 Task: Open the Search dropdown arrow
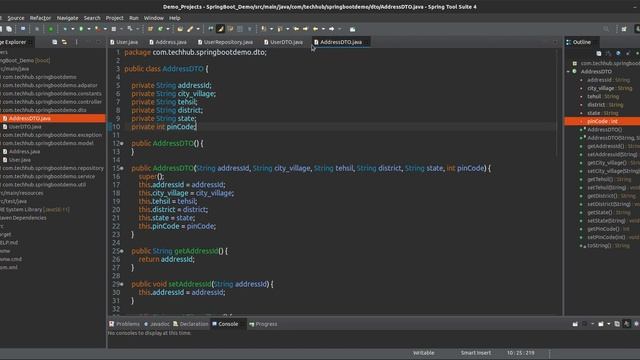click(198, 29)
